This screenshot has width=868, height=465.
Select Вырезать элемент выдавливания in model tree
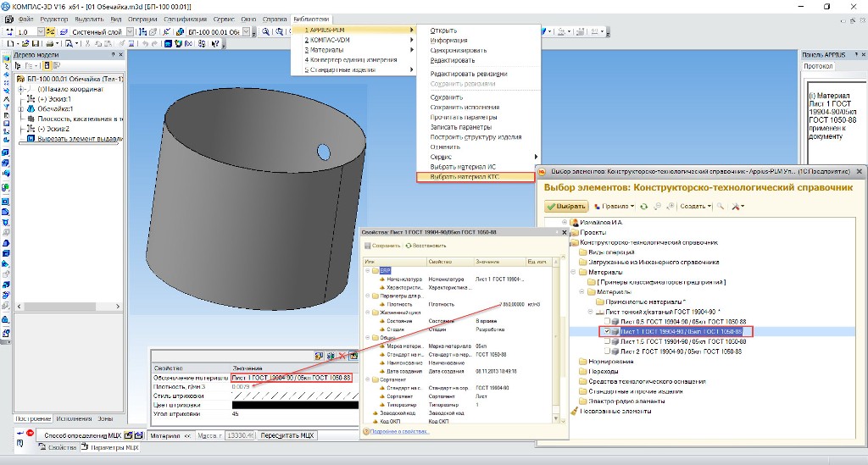75,139
